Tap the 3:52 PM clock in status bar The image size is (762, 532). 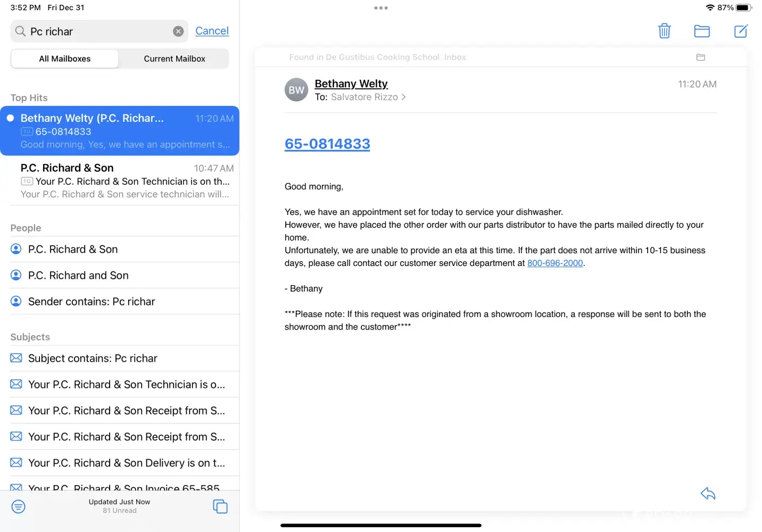26,7
